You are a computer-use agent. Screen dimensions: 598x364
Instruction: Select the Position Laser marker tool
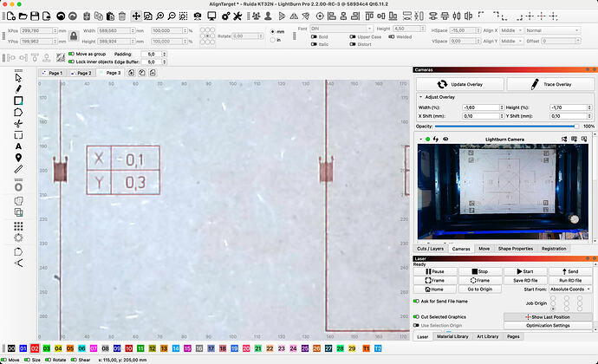pos(18,158)
